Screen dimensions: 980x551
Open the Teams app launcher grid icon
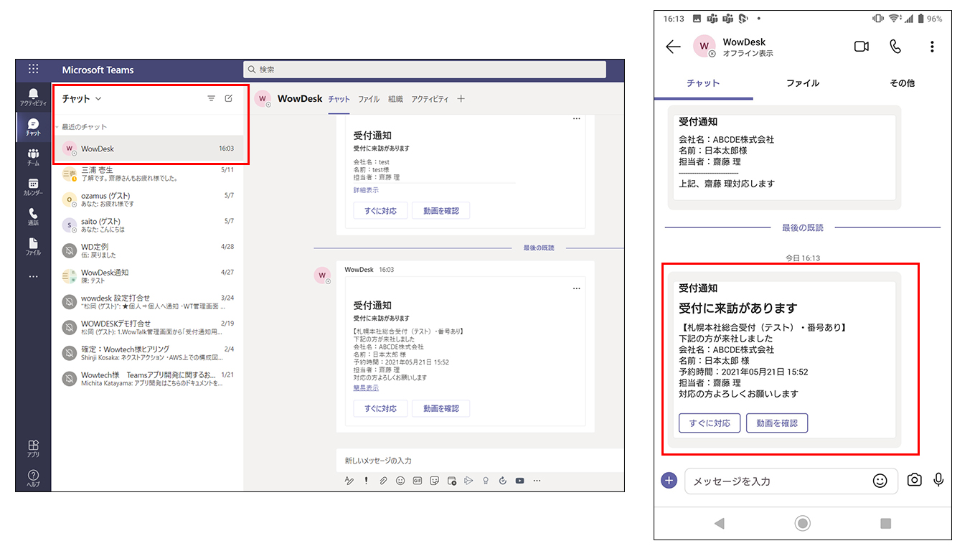pyautogui.click(x=33, y=70)
